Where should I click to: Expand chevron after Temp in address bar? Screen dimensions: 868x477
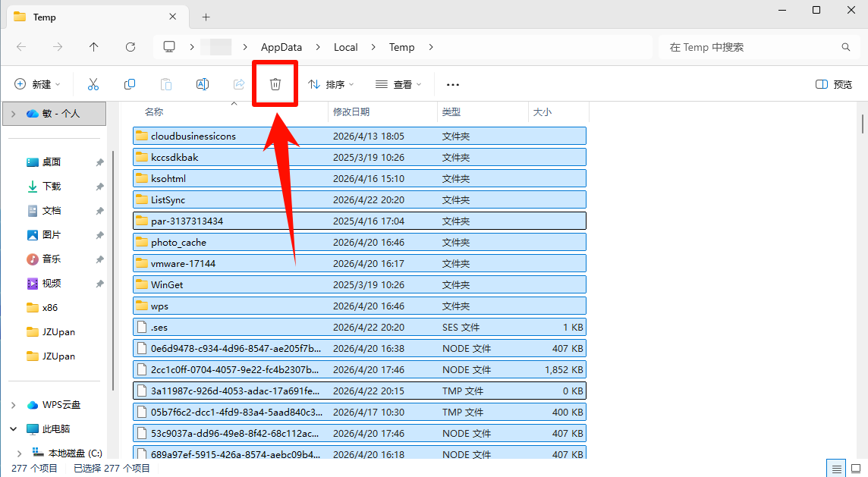[x=431, y=47]
